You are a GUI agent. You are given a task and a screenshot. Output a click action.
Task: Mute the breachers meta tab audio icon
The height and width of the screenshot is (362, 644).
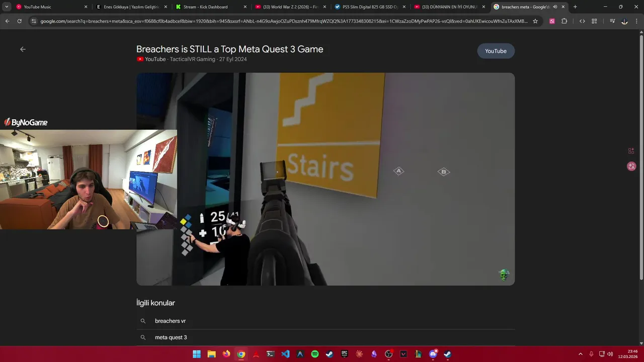tap(555, 7)
